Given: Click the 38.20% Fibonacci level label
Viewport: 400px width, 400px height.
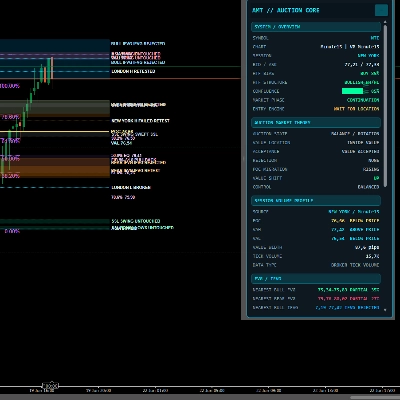Looking at the screenshot, I should coord(11,176).
